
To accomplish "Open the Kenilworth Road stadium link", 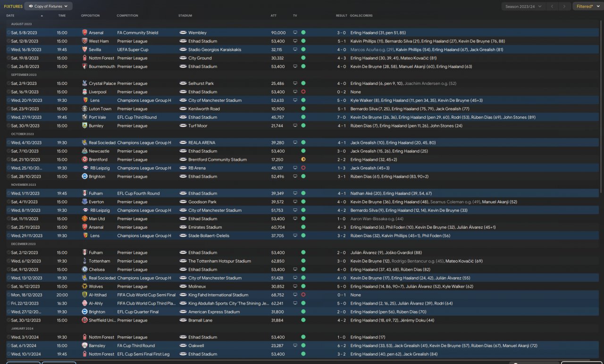I will (x=204, y=109).
